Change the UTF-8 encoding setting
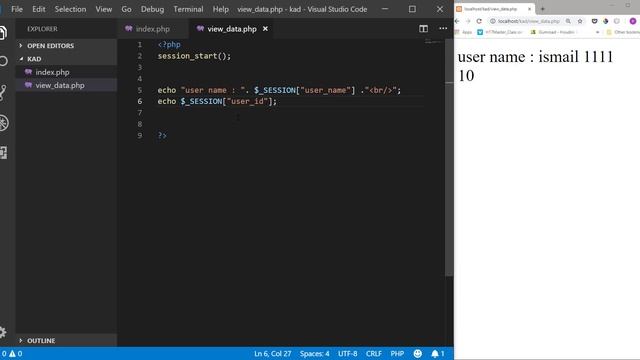 pos(347,353)
